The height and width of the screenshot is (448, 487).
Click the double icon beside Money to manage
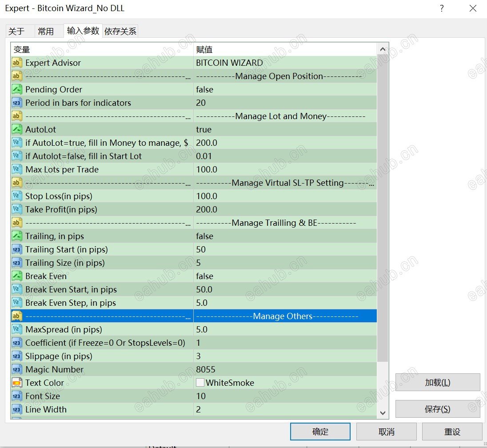tap(17, 143)
